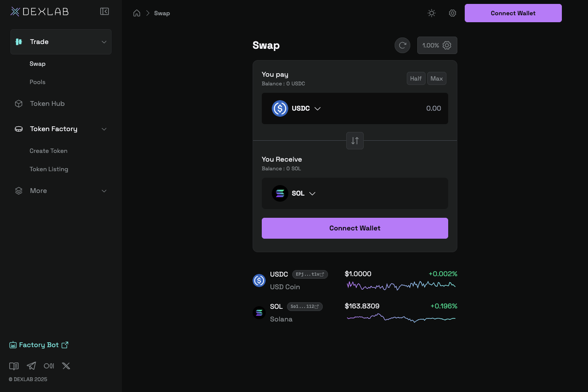Click Balance : 0 USDC text

click(284, 84)
